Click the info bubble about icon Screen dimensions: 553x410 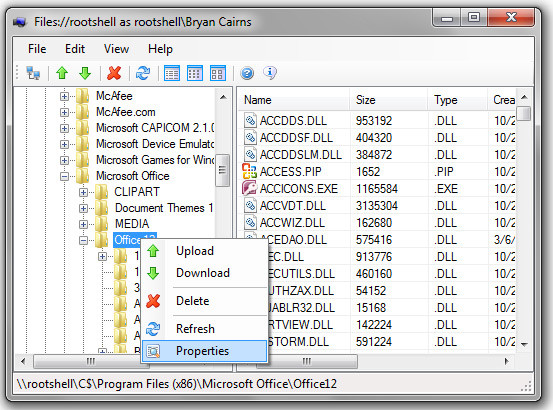click(x=270, y=73)
